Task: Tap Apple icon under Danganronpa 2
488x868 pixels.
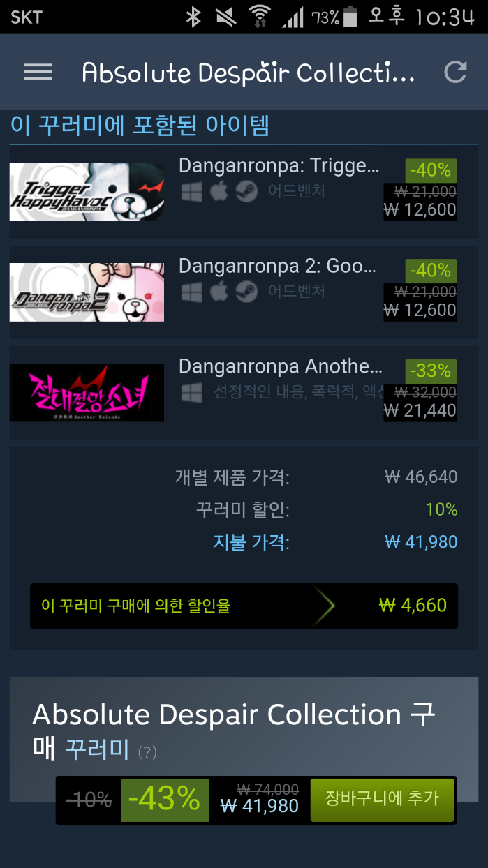Action: tap(219, 291)
